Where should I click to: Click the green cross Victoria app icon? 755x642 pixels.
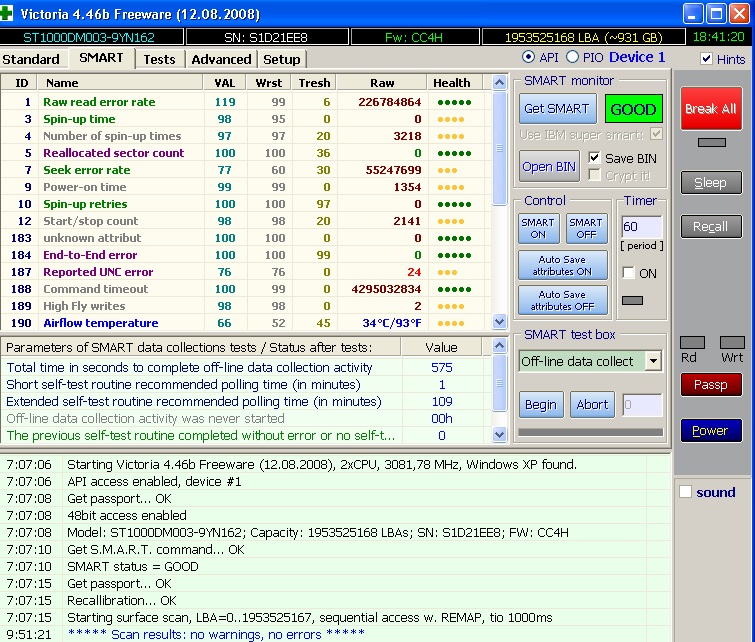pyautogui.click(x=6, y=13)
